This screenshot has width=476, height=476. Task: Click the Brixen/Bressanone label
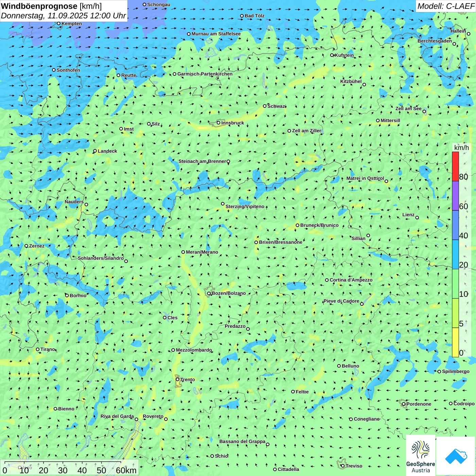tap(280, 242)
